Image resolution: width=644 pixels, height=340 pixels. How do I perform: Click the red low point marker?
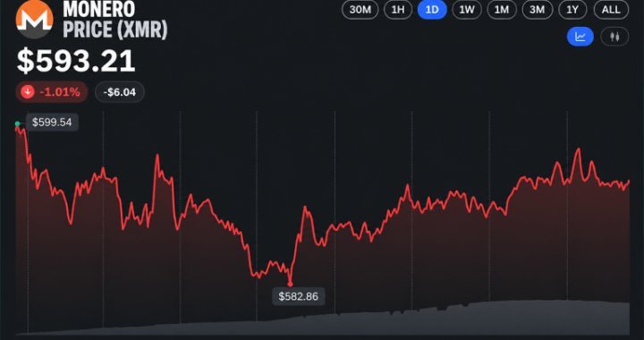pyautogui.click(x=290, y=284)
